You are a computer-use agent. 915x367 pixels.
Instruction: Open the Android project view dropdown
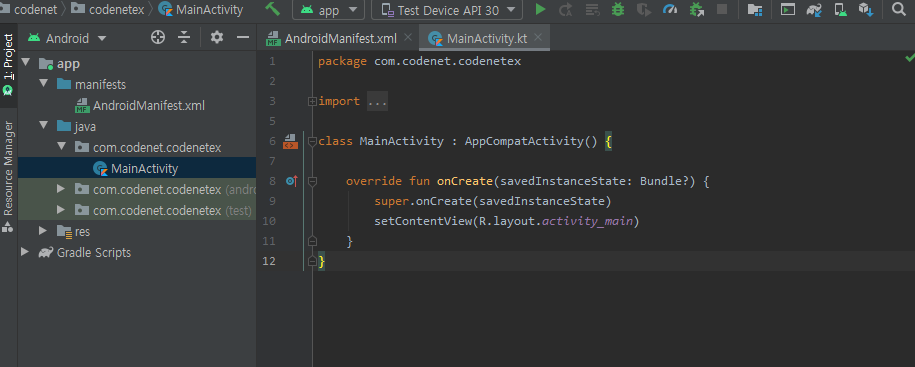[67, 39]
